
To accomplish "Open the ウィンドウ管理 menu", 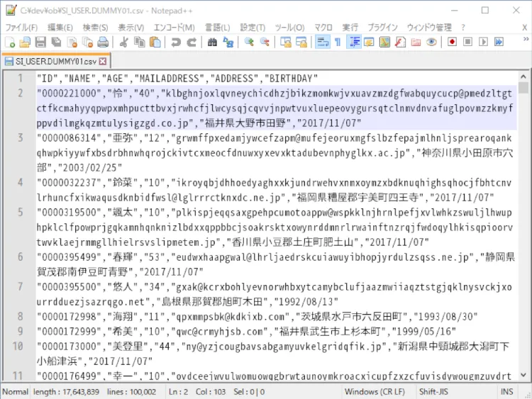I will point(429,28).
